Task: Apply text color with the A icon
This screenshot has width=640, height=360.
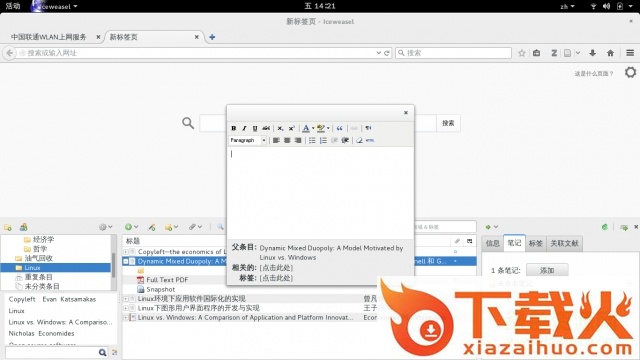Action: (306, 128)
